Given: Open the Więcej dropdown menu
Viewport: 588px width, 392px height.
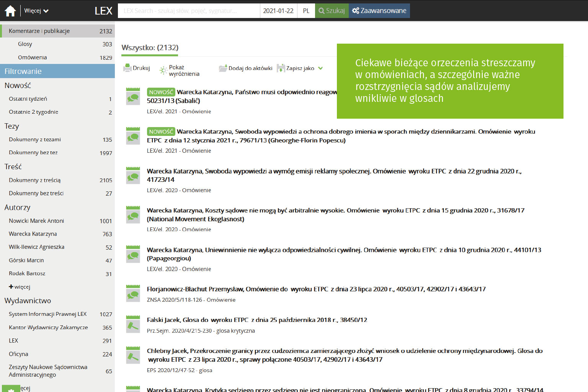Looking at the screenshot, I should [x=36, y=11].
